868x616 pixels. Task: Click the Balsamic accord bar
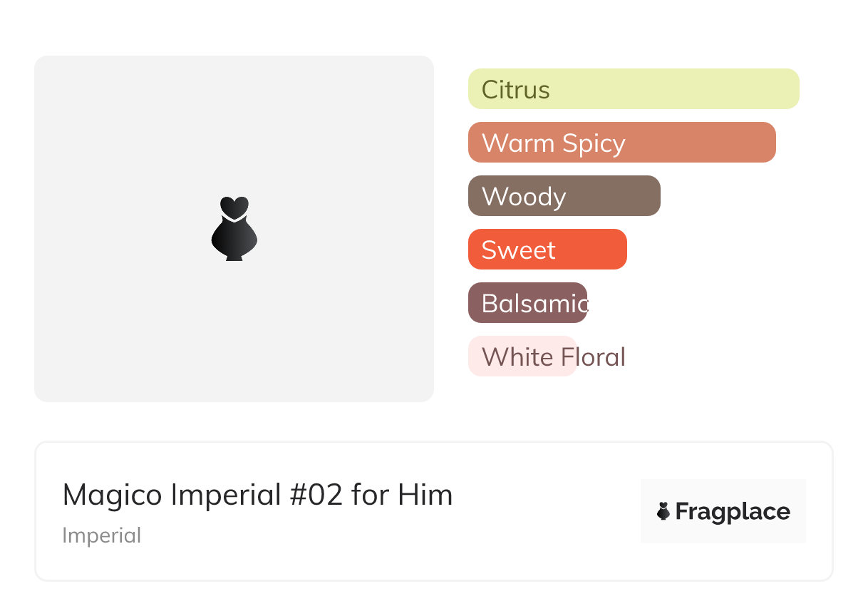[x=527, y=303]
